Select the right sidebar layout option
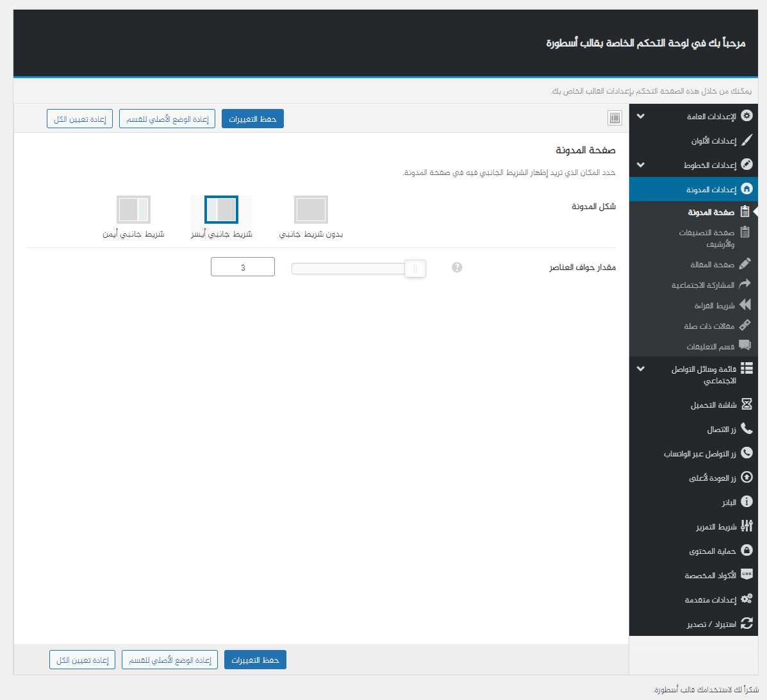 click(x=133, y=210)
